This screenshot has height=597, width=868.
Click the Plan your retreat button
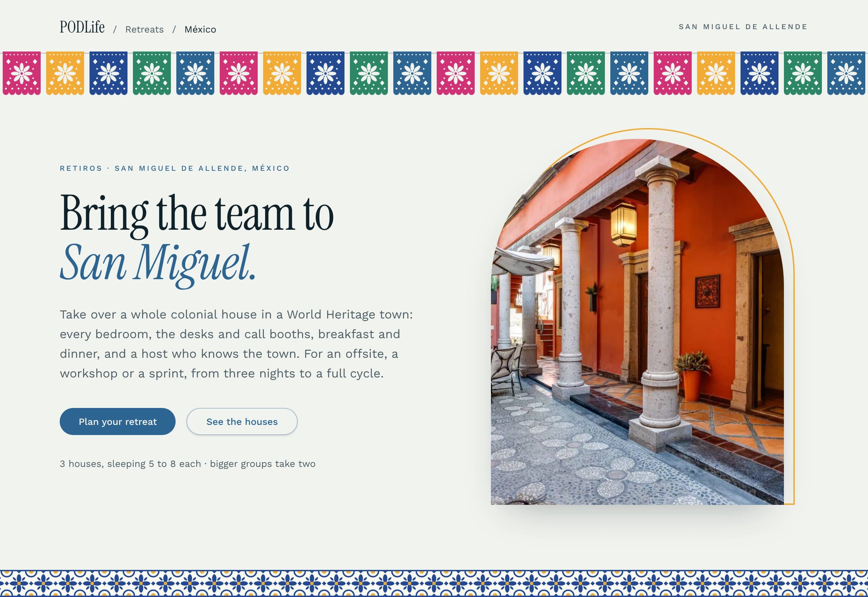[118, 421]
